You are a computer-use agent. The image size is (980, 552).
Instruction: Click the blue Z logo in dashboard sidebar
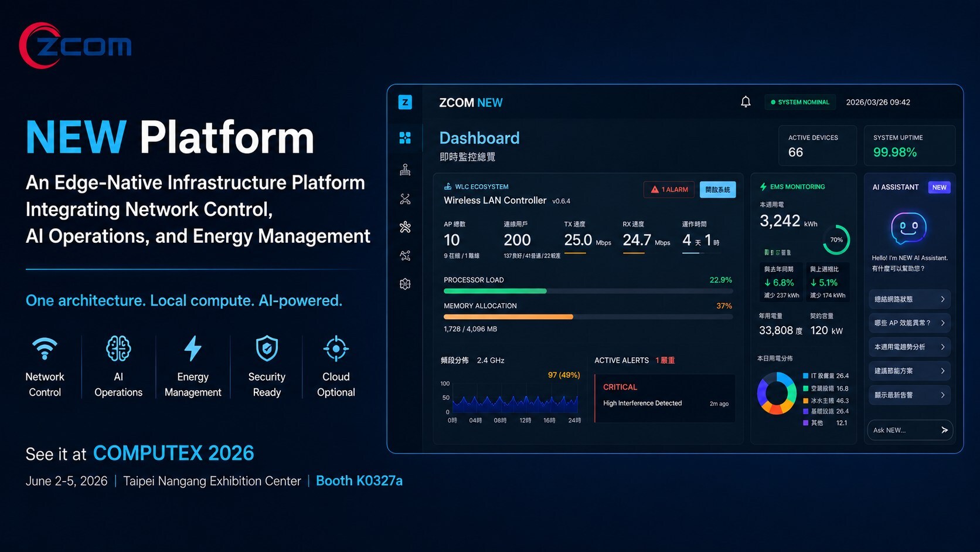coord(405,102)
